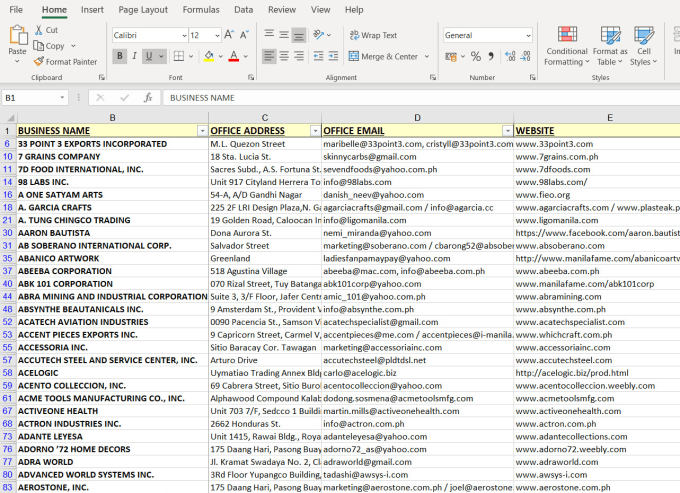Open the General number format dropdown
680x493 pixels.
528,36
